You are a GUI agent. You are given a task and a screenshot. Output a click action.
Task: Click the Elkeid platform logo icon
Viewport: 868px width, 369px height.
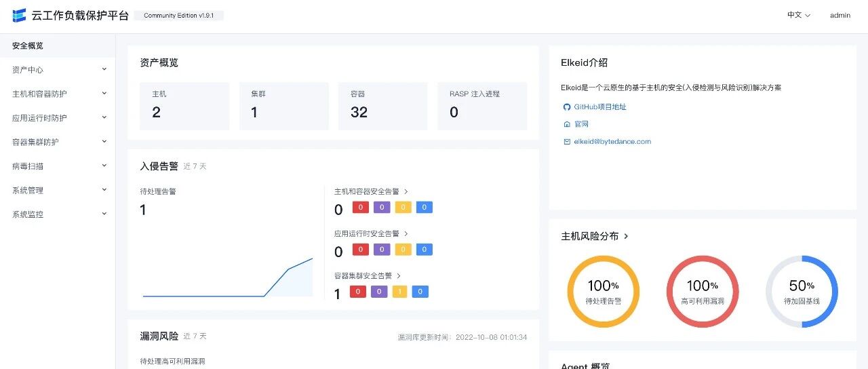click(19, 15)
